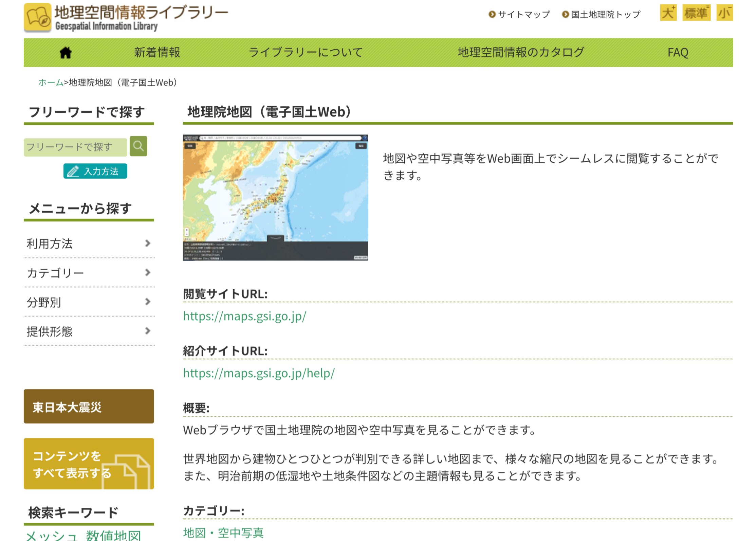Viewport: 756px width, 541px height.
Task: Expand the カテゴリー menu item
Action: coord(89,273)
